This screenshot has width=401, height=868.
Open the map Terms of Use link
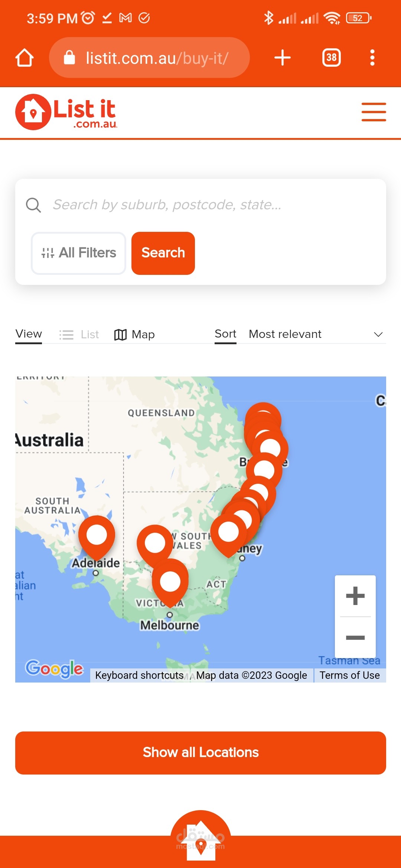click(x=350, y=675)
